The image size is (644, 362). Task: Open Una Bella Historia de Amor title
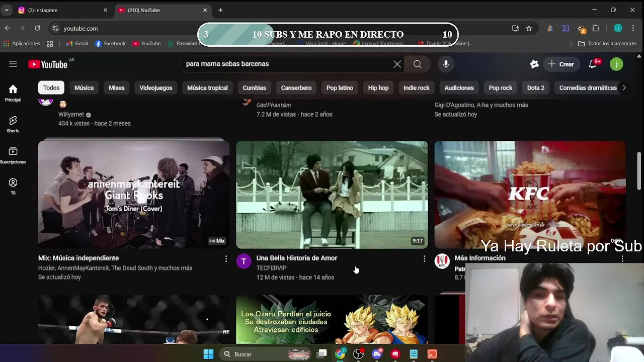[297, 258]
